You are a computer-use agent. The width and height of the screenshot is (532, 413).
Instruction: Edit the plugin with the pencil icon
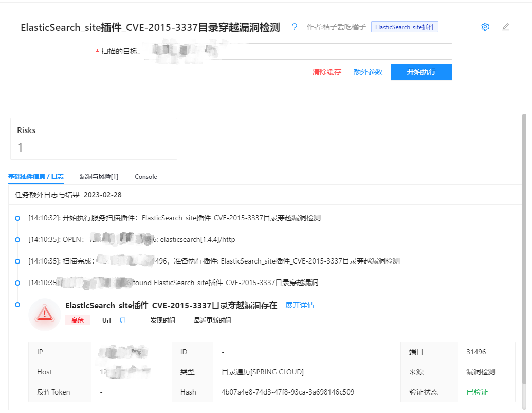click(x=506, y=27)
